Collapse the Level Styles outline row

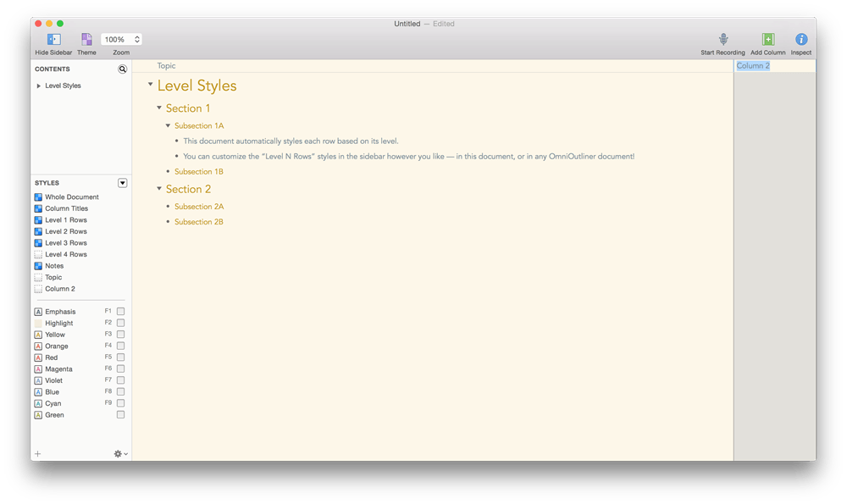[x=150, y=84]
